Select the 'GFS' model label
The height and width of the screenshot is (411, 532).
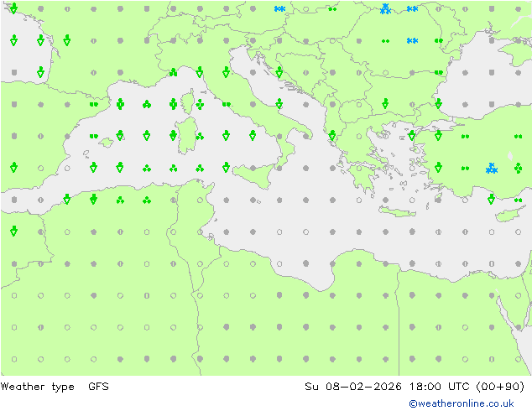pyautogui.click(x=98, y=386)
